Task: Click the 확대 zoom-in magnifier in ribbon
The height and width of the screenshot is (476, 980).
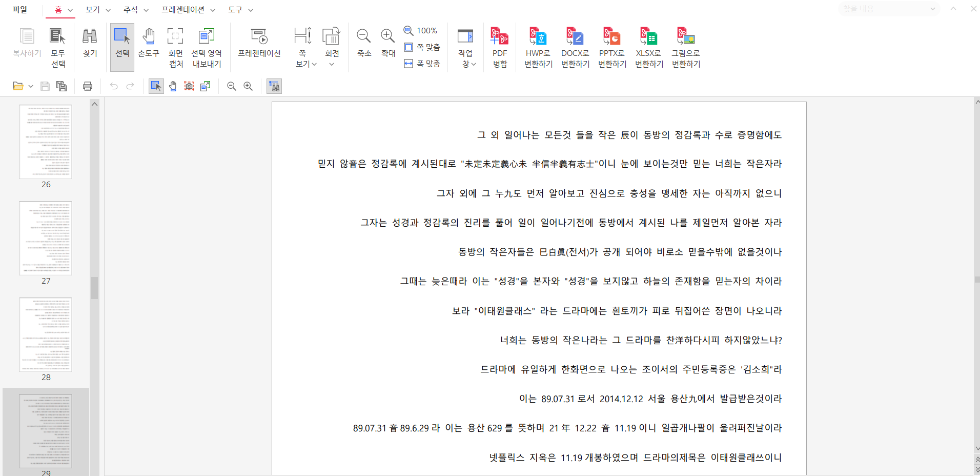Action: 388,42
